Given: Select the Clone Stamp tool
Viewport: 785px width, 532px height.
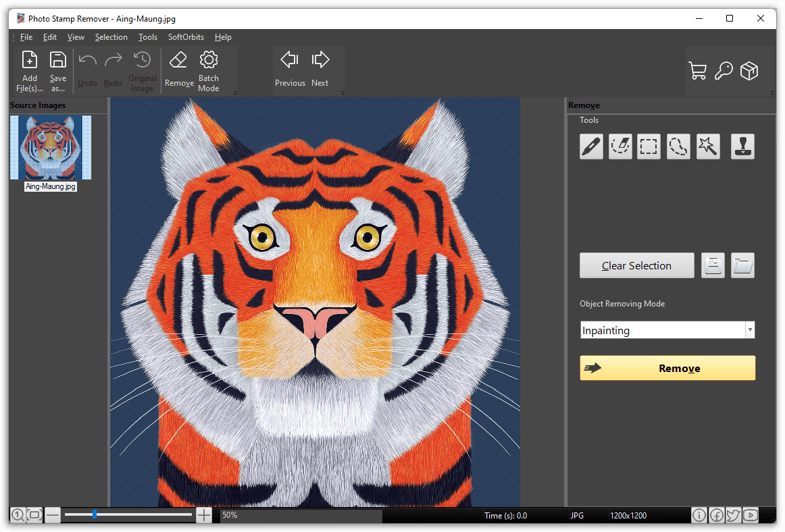Looking at the screenshot, I should click(742, 147).
